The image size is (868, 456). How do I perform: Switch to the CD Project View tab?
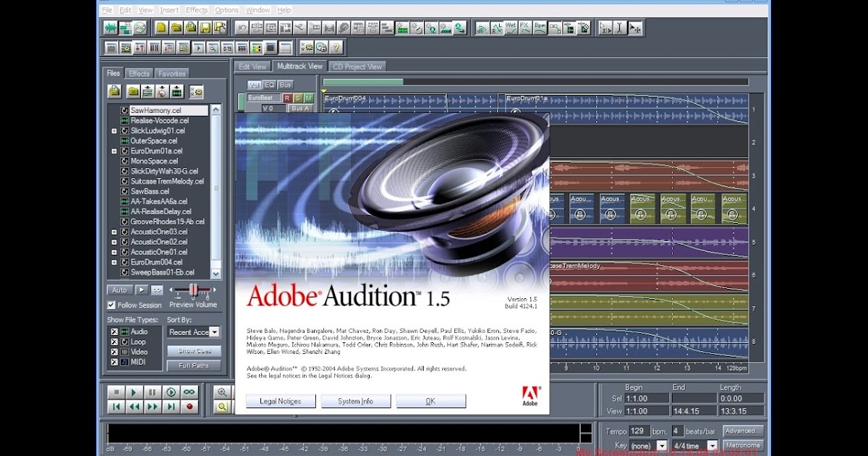(x=357, y=67)
